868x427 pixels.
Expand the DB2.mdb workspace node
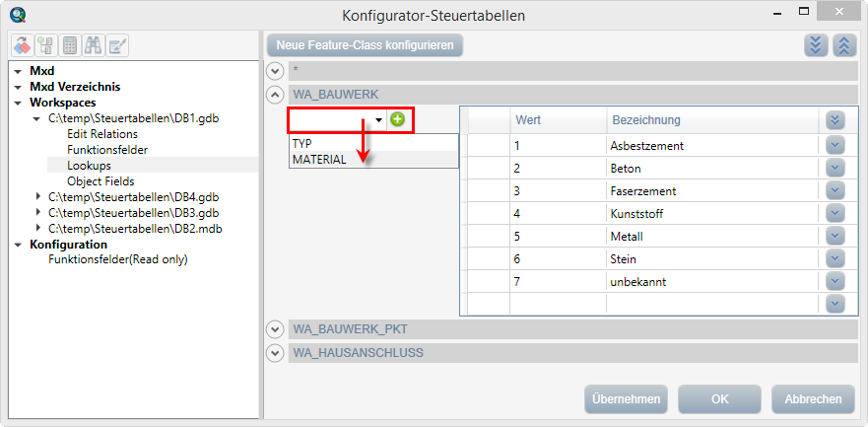[37, 228]
